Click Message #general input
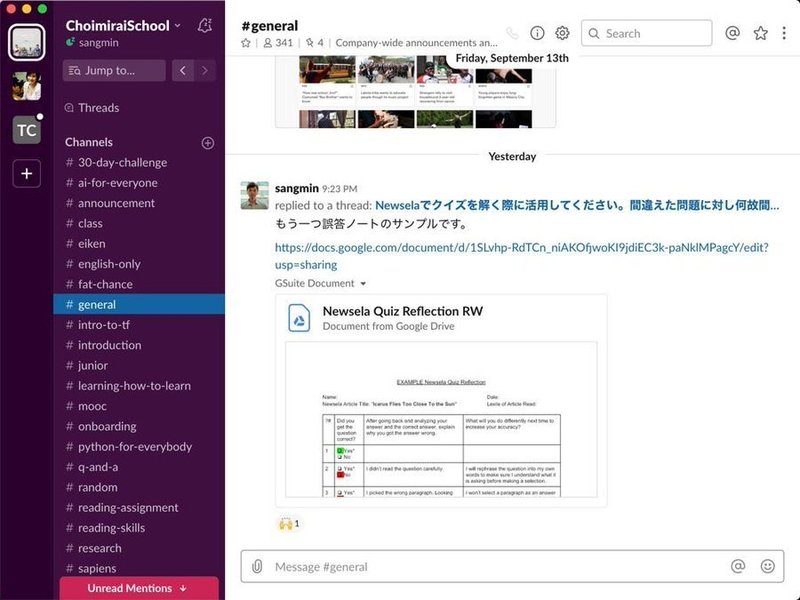Image resolution: width=800 pixels, height=600 pixels. click(512, 566)
